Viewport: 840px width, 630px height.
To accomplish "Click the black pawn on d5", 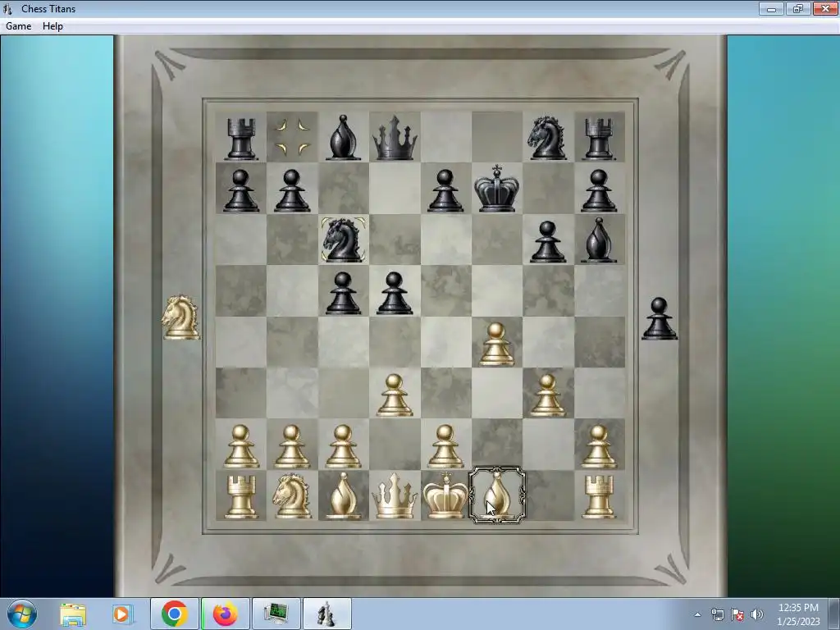I will point(395,293).
